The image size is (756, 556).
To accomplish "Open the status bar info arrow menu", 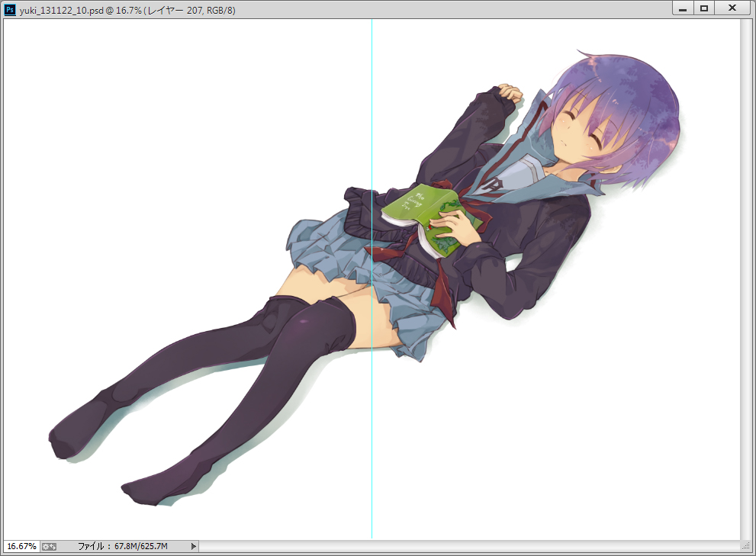I will point(193,546).
